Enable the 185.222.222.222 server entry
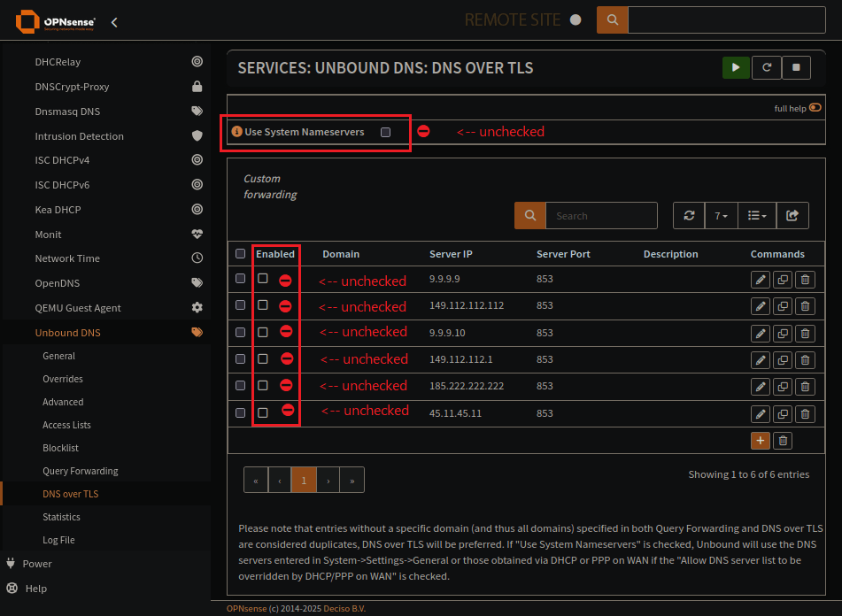 (263, 385)
